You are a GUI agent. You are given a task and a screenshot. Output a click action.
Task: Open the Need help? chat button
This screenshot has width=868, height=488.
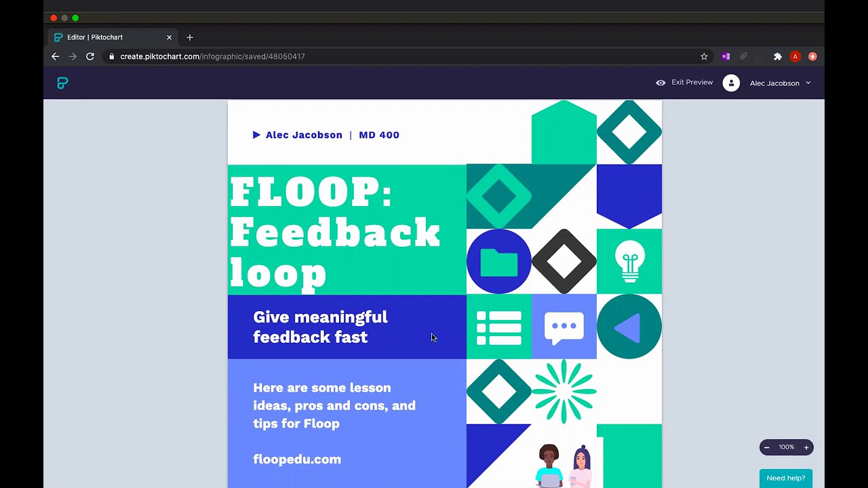click(x=786, y=478)
